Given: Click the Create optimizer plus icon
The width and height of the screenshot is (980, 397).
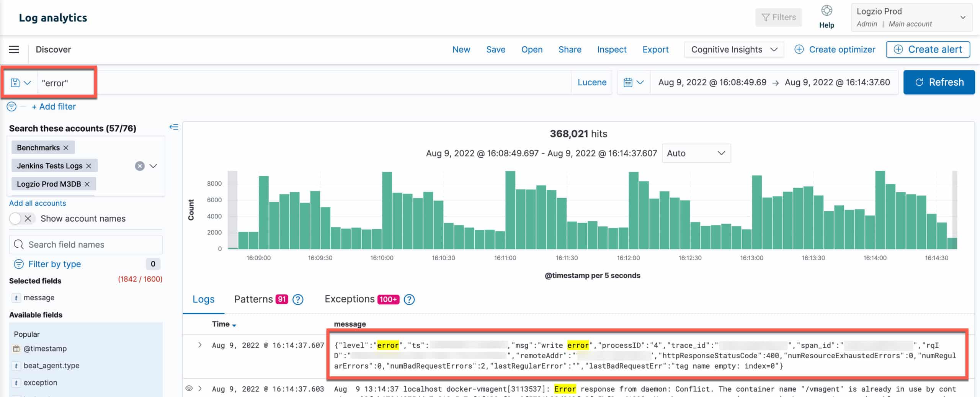Looking at the screenshot, I should click(799, 49).
